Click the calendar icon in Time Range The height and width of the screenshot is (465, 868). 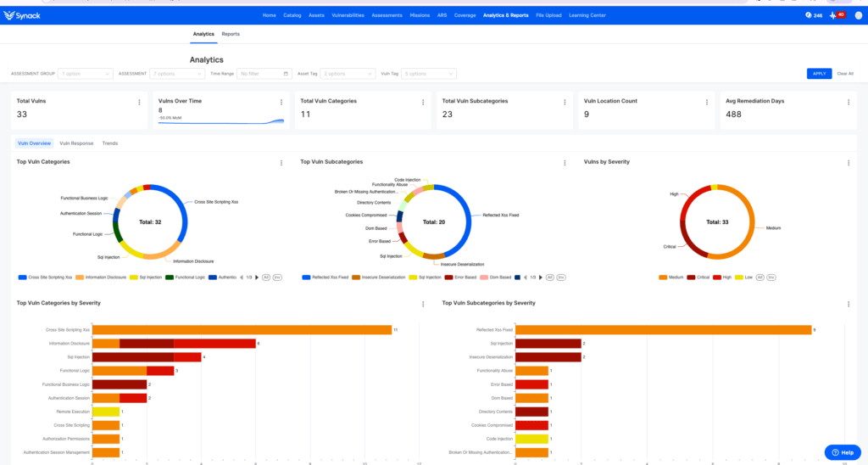[x=287, y=74]
